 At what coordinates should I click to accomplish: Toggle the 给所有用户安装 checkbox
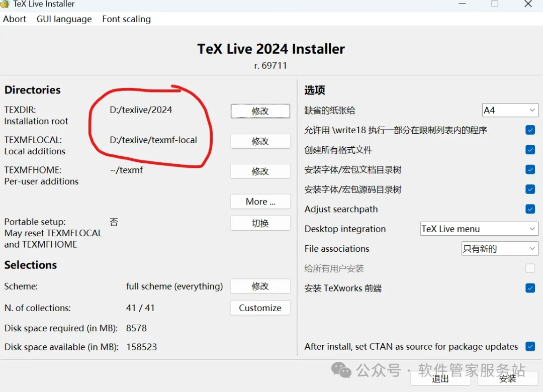[530, 268]
